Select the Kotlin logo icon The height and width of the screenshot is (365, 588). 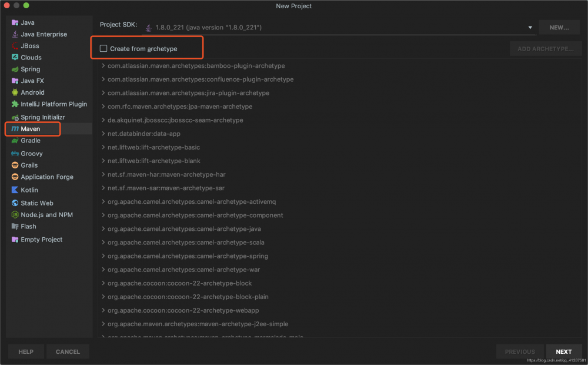coord(15,190)
